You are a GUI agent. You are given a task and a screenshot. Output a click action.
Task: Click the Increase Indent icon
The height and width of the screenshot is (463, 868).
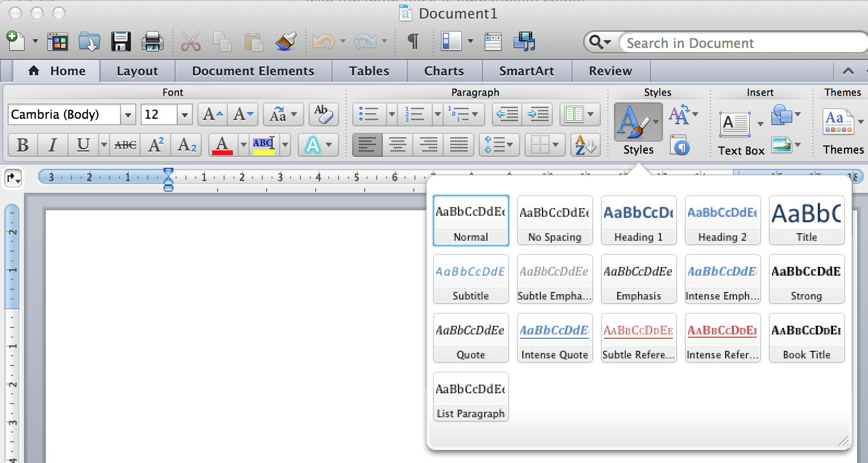coord(538,114)
